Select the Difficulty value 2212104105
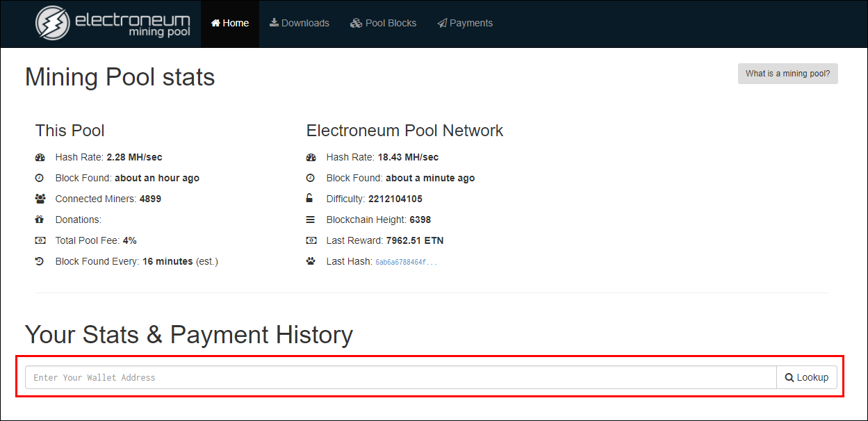Screen dimensions: 868x421 [395, 199]
